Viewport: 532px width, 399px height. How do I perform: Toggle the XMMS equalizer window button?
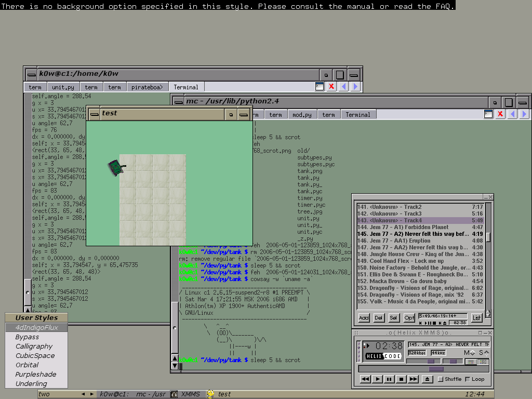pos(470,362)
